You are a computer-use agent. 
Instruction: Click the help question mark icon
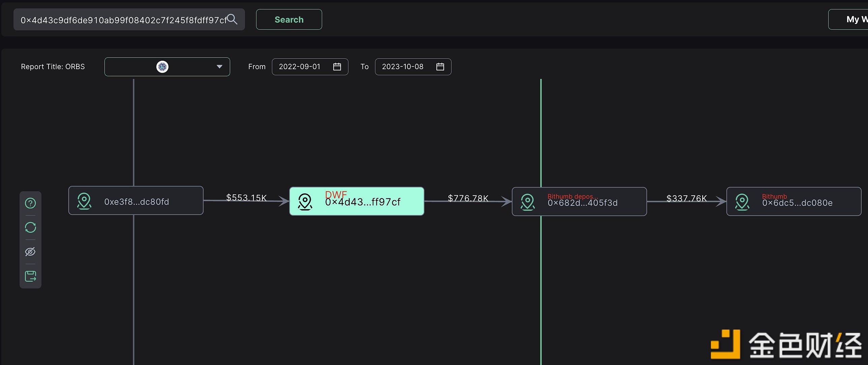click(30, 203)
